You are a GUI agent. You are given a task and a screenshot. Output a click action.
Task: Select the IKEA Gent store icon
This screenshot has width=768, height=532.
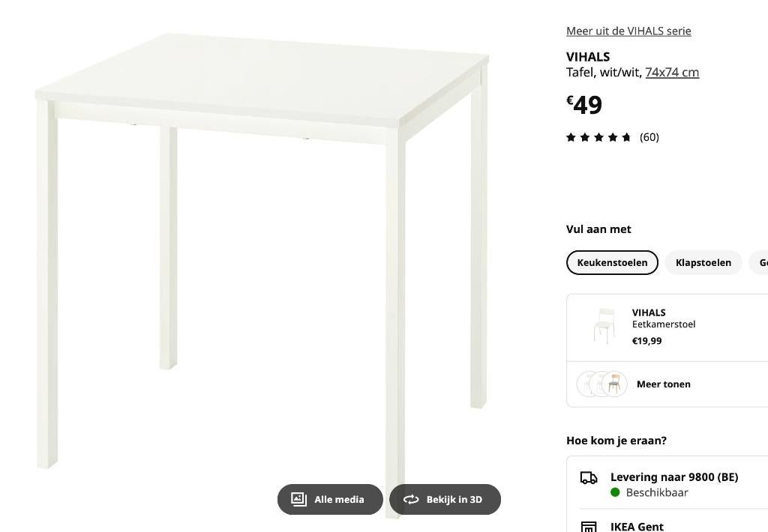click(587, 527)
